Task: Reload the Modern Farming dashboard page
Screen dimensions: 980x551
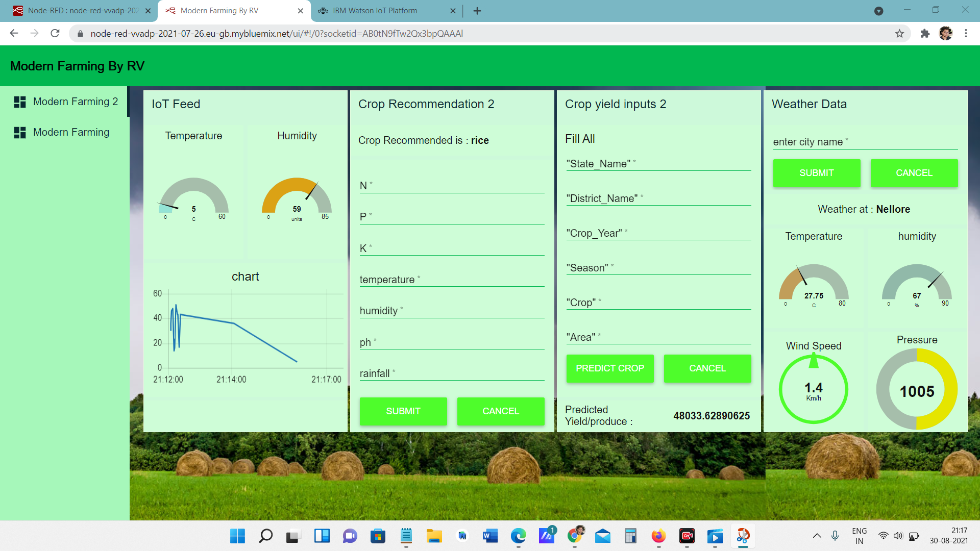Action: click(x=55, y=33)
